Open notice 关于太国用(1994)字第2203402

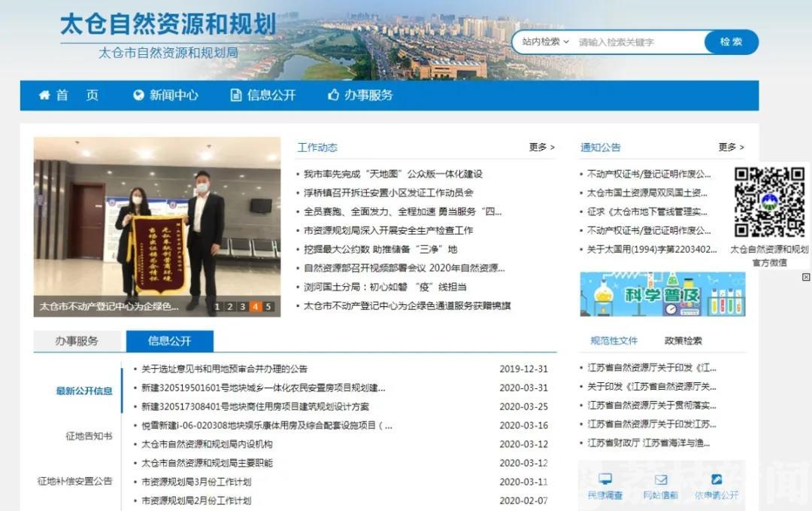(x=652, y=249)
